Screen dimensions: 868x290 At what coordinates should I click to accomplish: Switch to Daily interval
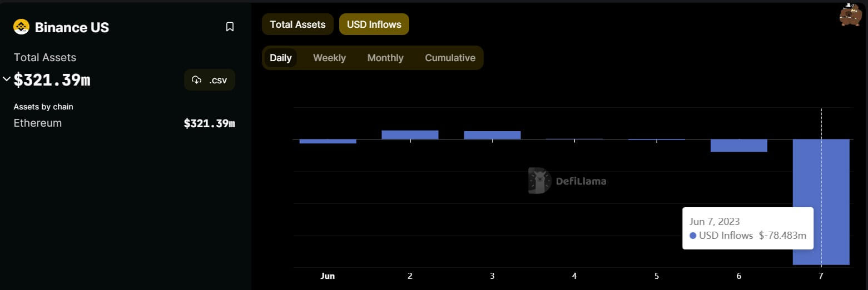click(281, 58)
